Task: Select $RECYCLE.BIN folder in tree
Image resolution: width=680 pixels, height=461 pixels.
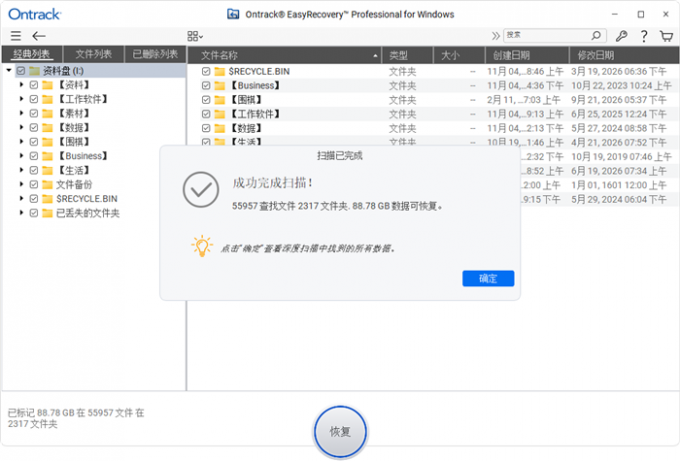Action: tap(87, 199)
